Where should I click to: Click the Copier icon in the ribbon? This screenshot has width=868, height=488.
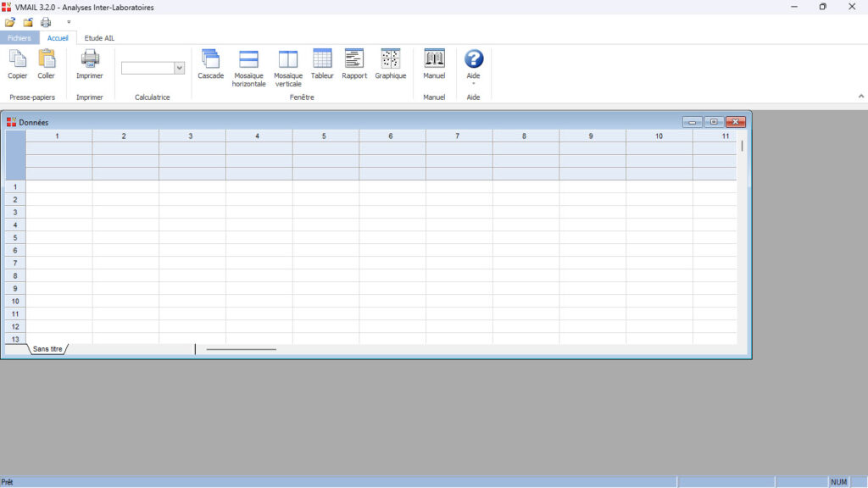[x=18, y=59]
